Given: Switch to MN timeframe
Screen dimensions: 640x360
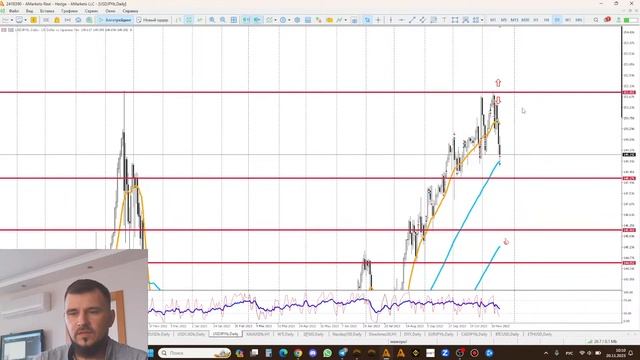Looking at the screenshot, I should coord(579,20).
